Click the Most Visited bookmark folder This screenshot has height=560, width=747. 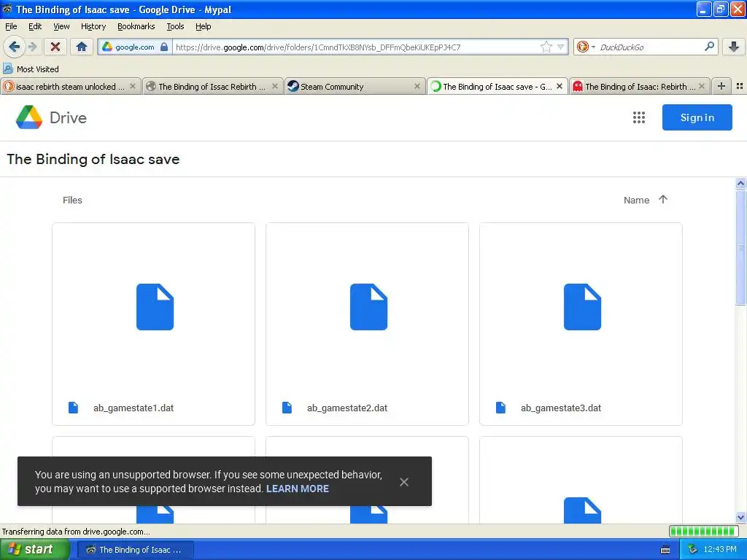(x=31, y=69)
